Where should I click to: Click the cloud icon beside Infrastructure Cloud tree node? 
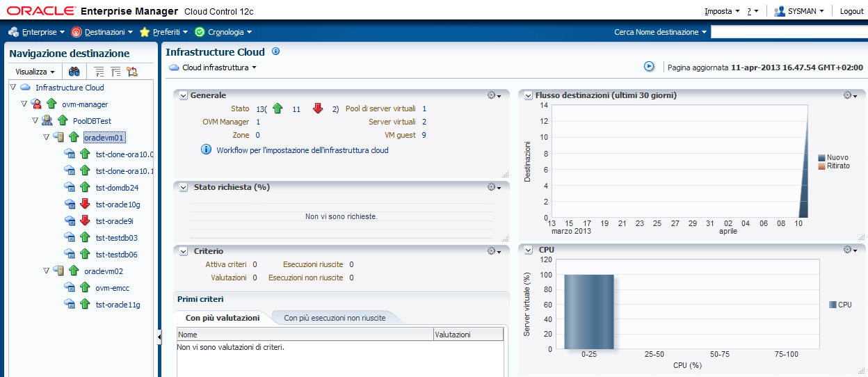[x=25, y=88]
